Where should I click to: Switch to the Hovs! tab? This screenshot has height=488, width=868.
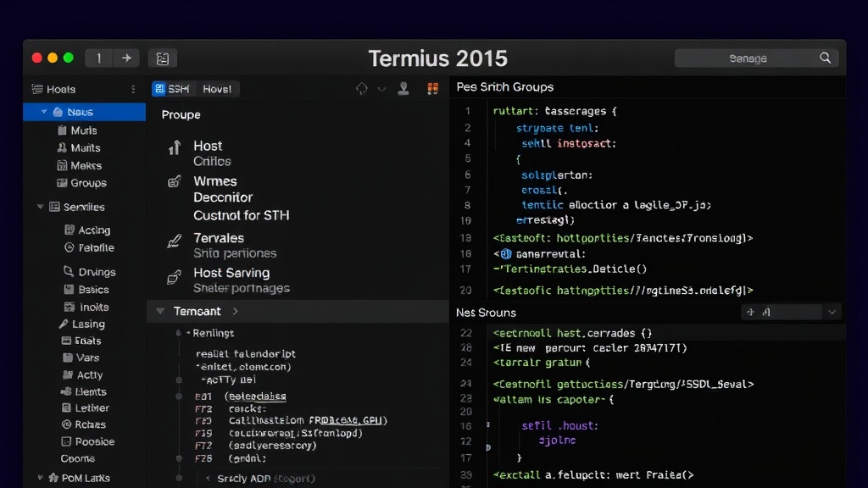[217, 88]
